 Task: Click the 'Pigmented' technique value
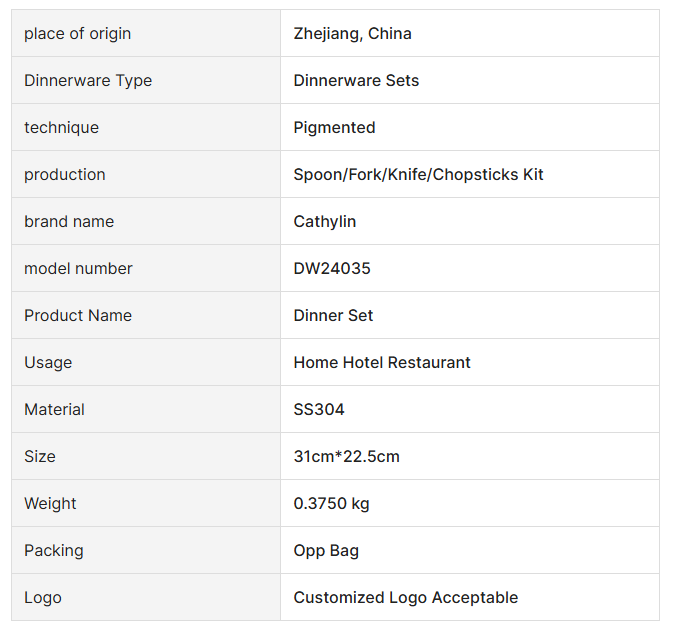point(334,128)
